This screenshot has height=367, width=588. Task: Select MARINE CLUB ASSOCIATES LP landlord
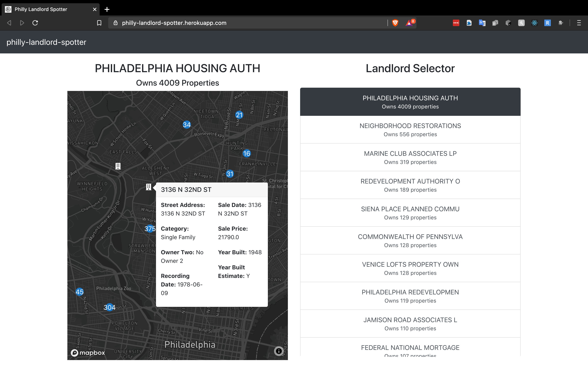click(410, 157)
